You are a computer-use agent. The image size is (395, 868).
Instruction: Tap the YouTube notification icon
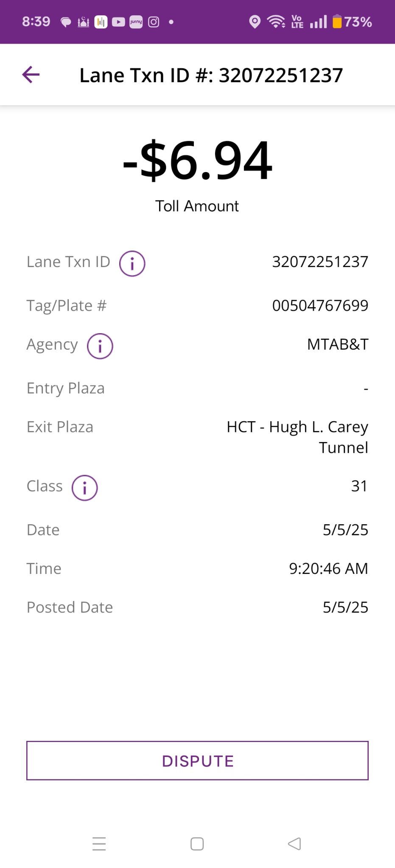click(x=118, y=22)
